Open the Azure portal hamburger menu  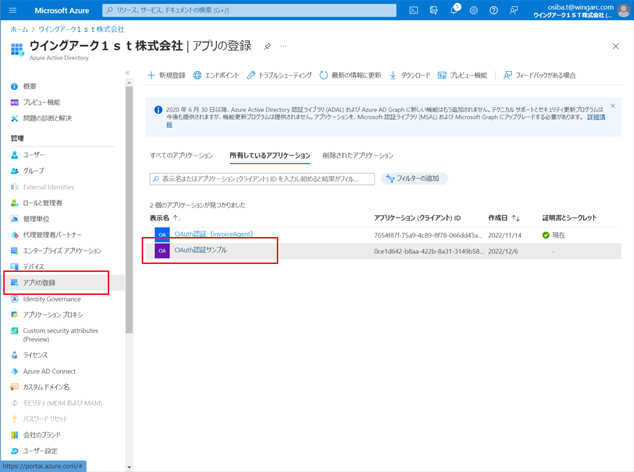[x=13, y=10]
